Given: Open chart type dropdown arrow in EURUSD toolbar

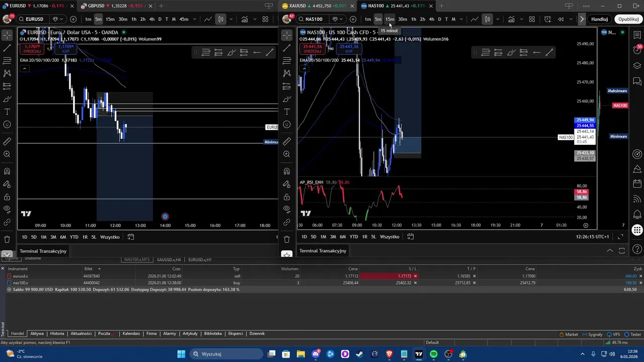Looking at the screenshot, I should [231, 19].
